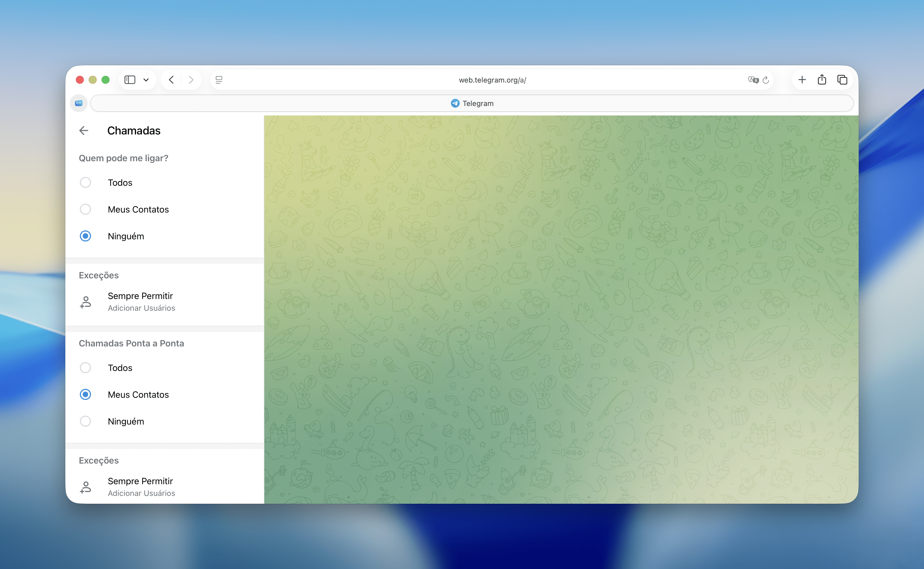Click the add-user icon in the bottom Exceções section
This screenshot has width=924, height=569.
(x=85, y=487)
